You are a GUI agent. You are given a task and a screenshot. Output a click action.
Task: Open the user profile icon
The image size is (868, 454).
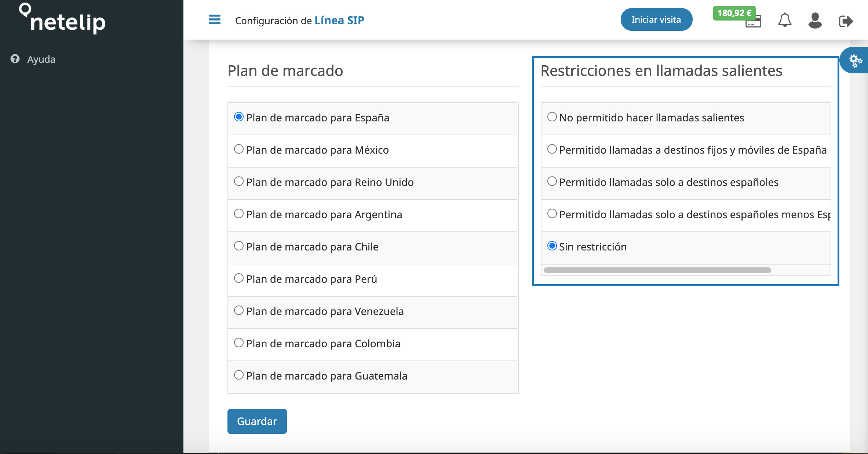pyautogui.click(x=815, y=20)
